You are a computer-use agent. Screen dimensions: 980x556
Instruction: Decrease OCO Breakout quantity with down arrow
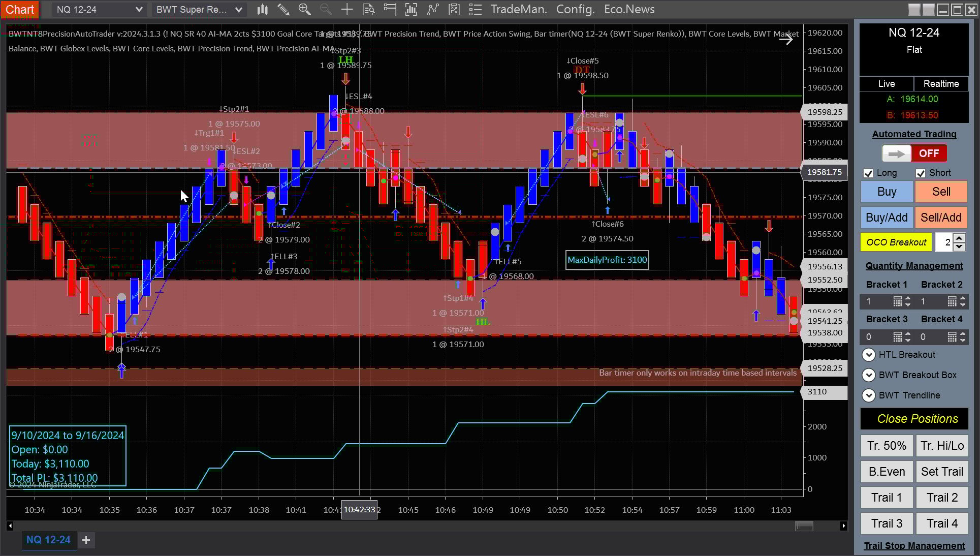[959, 246]
